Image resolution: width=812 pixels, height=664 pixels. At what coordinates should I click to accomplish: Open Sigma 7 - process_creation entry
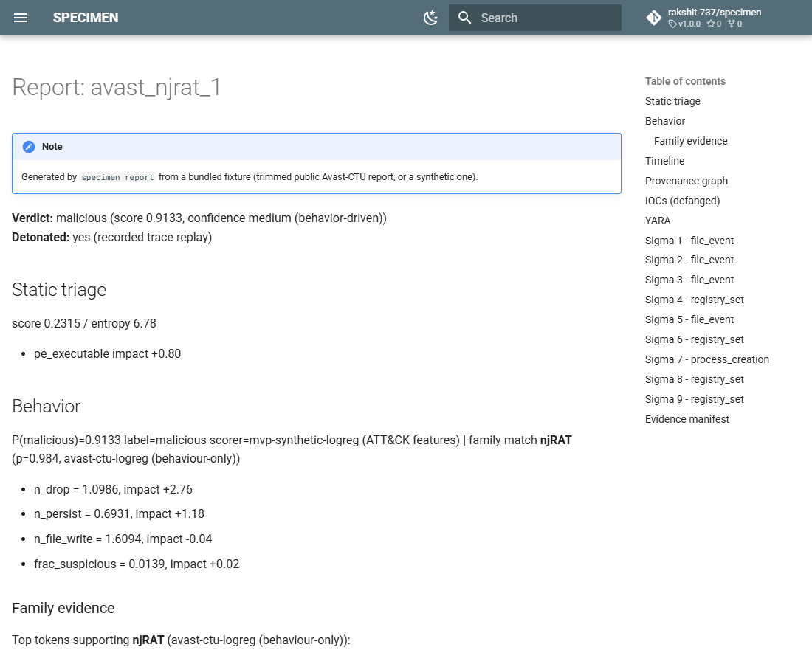point(707,360)
